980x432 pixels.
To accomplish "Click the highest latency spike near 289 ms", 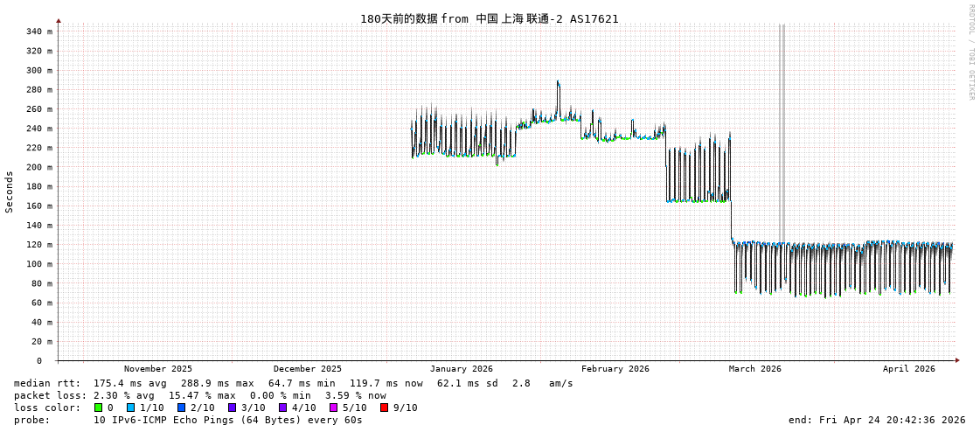I will coord(558,82).
